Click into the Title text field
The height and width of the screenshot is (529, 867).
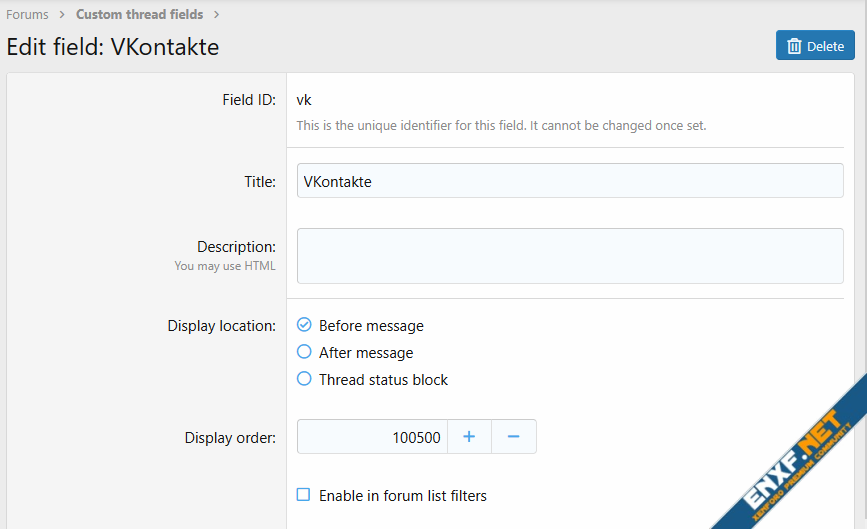(x=570, y=181)
